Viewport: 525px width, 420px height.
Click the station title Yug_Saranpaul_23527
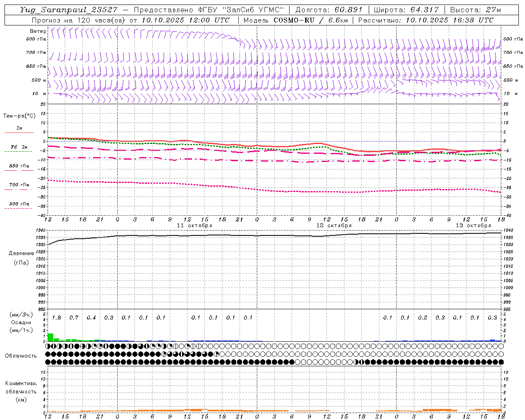(x=68, y=10)
